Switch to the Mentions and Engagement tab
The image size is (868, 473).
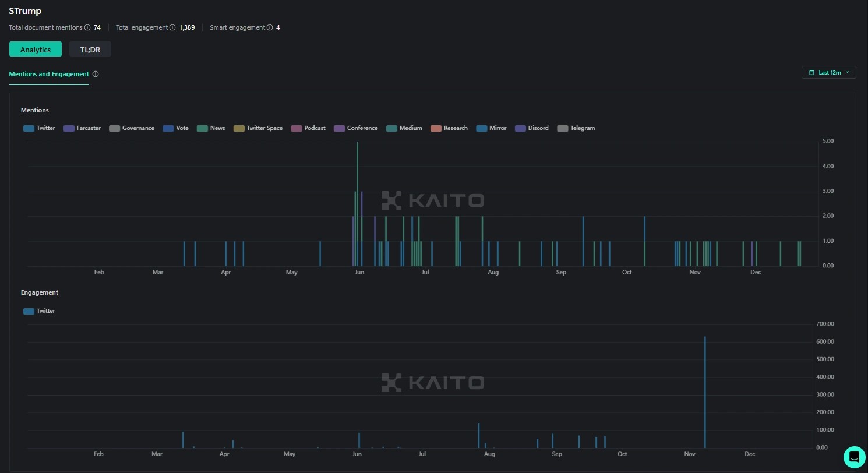(x=49, y=74)
